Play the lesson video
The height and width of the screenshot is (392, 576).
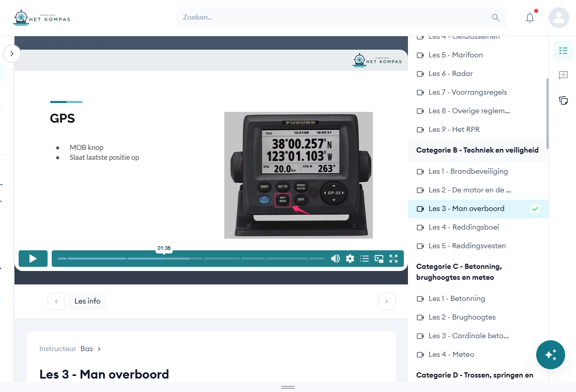click(x=33, y=259)
